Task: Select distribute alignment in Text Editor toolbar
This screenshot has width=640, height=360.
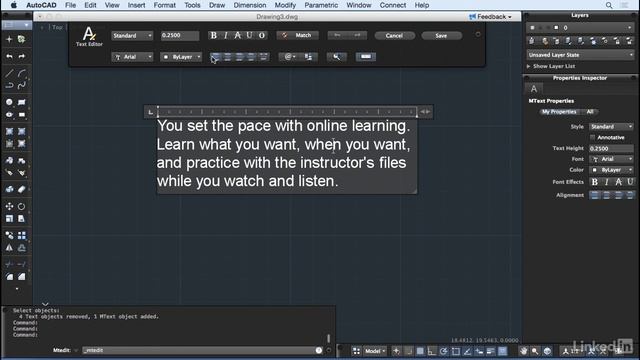Action: (263, 57)
